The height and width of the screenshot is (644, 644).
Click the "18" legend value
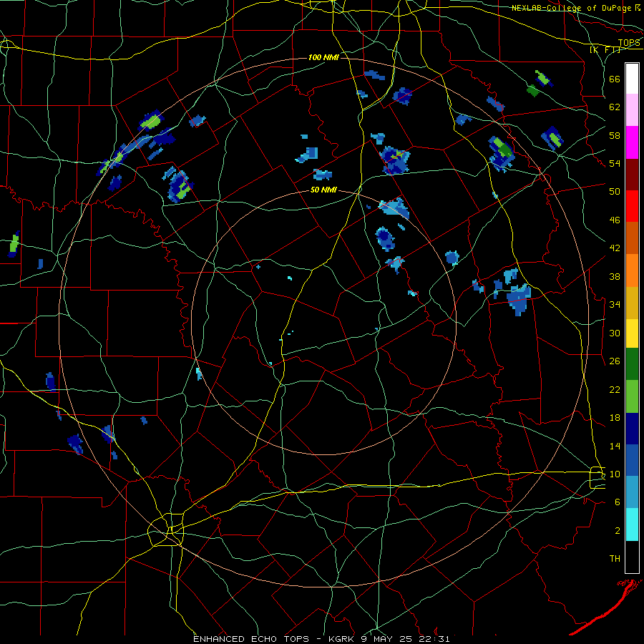click(x=615, y=418)
